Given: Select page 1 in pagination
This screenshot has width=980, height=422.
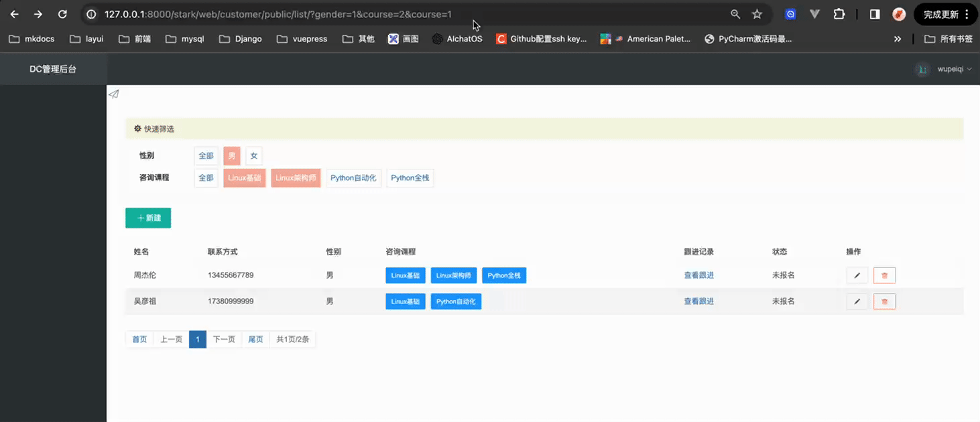Looking at the screenshot, I should [x=197, y=340].
